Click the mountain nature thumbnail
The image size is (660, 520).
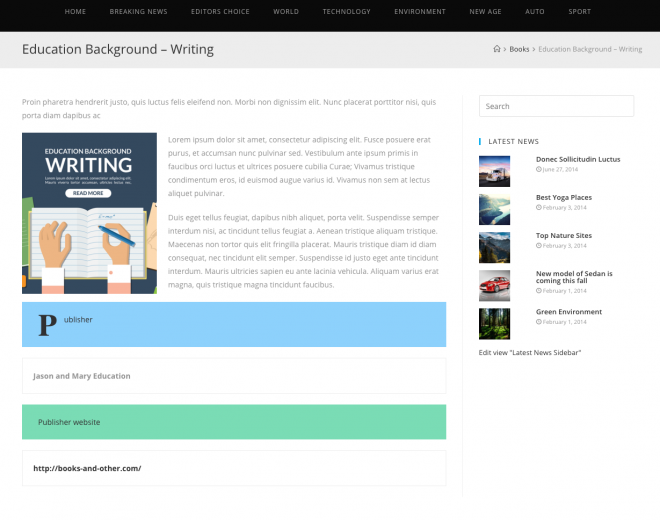tap(494, 248)
